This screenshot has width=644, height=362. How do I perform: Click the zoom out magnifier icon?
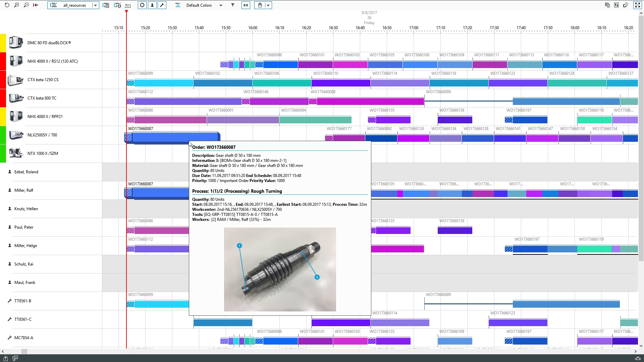tap(26, 5)
